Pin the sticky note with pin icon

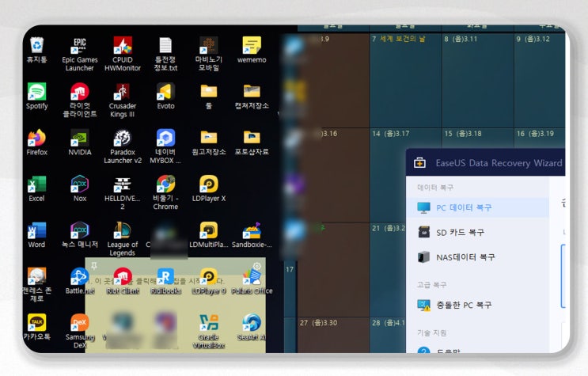[94, 266]
